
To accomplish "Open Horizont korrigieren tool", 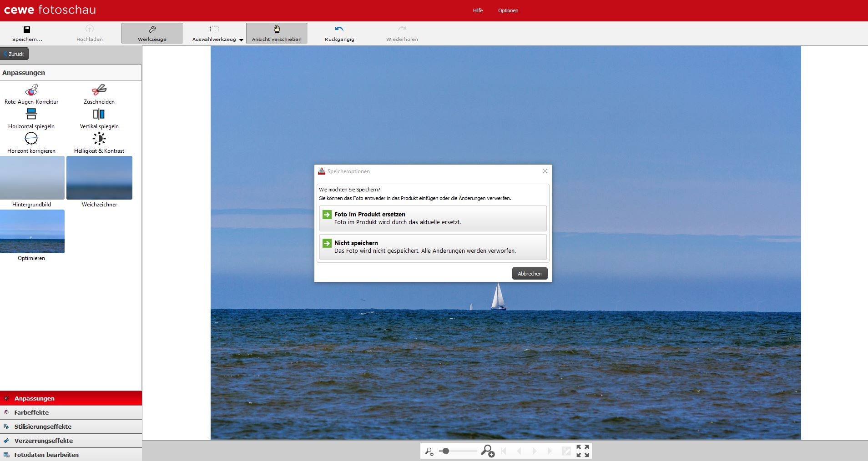I will (x=31, y=139).
